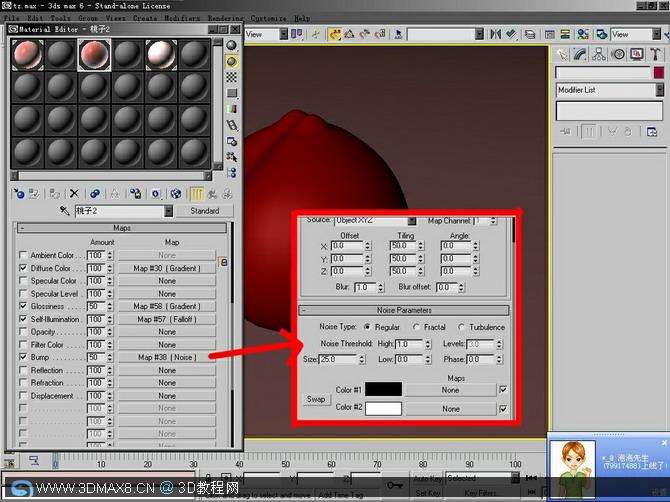The image size is (670, 502).
Task: Click the Bump amount spinner arrows
Action: click(x=110, y=357)
